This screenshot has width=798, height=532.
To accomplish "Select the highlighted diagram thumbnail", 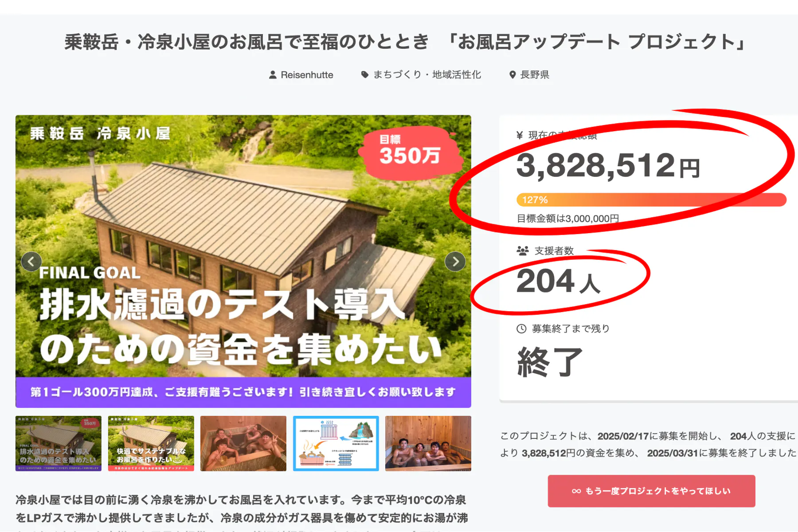I will [336, 443].
